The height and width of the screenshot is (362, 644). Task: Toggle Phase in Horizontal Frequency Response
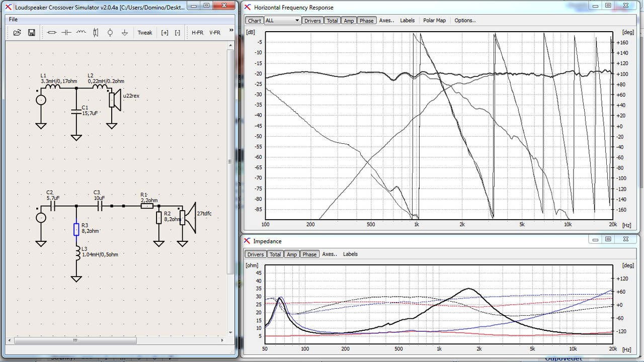pyautogui.click(x=366, y=21)
